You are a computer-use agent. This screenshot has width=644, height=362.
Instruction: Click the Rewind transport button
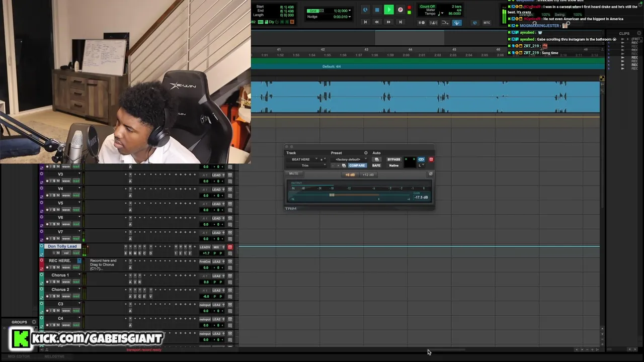377,22
